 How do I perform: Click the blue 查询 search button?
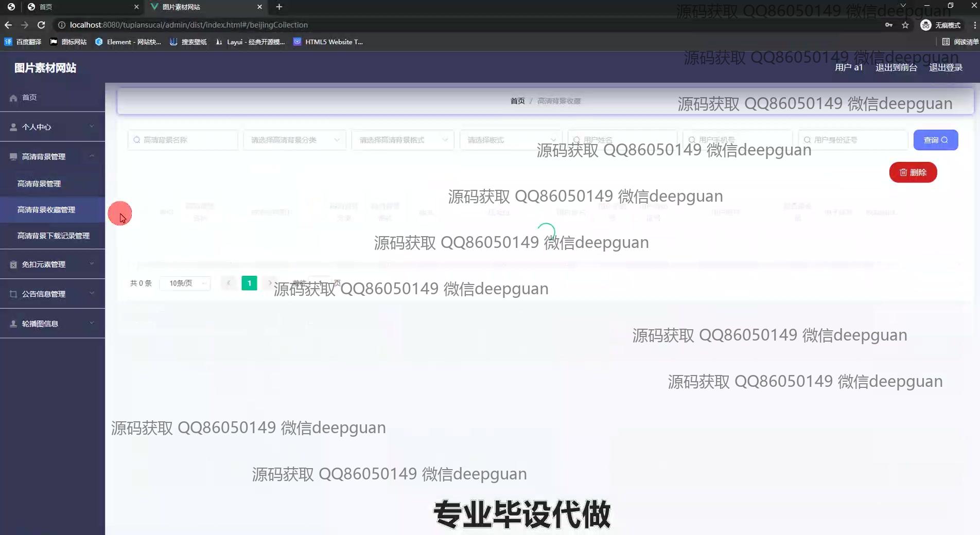[935, 140]
